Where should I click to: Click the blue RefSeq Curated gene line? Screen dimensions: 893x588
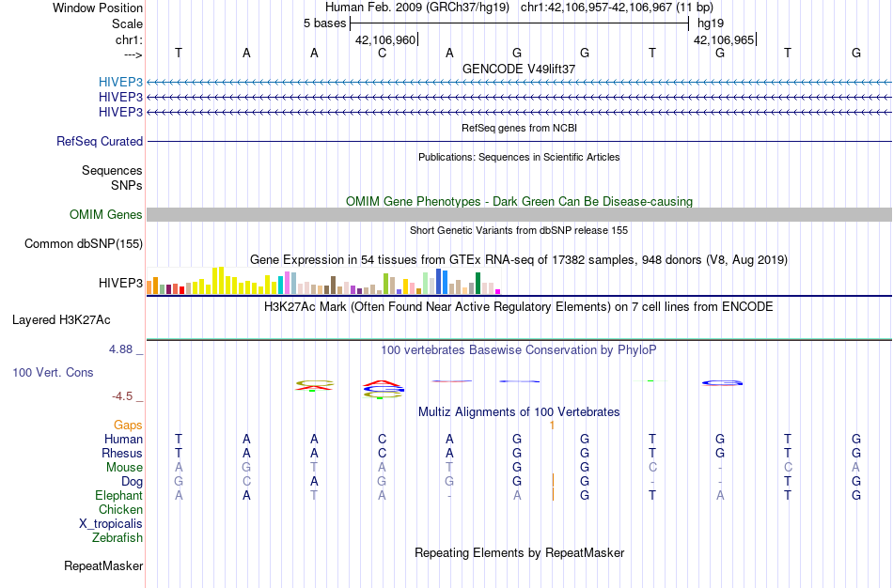tap(519, 141)
